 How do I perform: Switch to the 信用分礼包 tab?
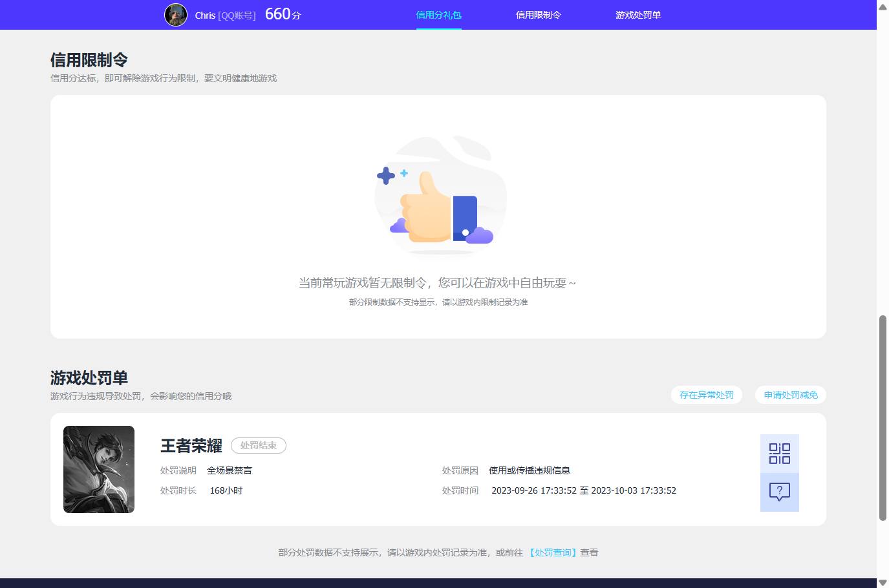(439, 14)
